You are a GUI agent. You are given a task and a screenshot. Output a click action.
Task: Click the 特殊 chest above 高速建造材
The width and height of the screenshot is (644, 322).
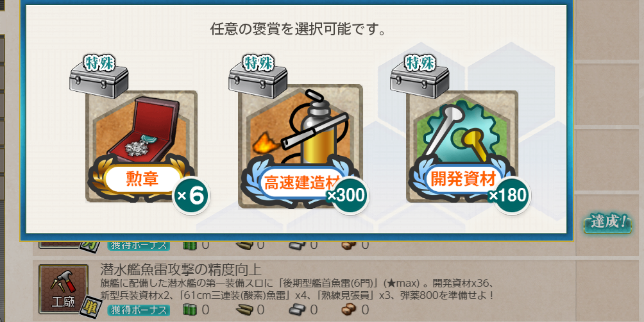[257, 76]
